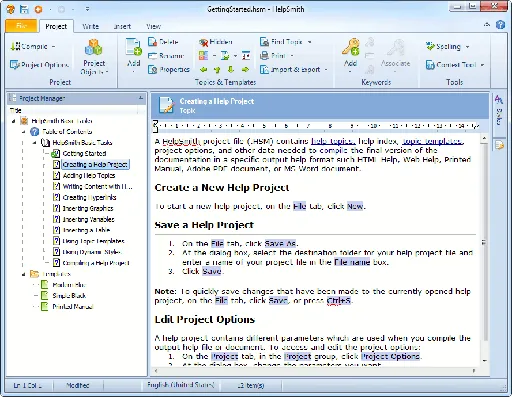The width and height of the screenshot is (512, 397).
Task: Collapse the Templates folder node
Action: pyautogui.click(x=24, y=274)
